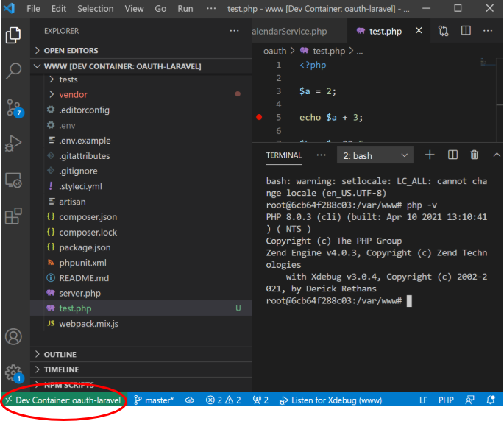Open composer.lock in explorer
Viewport: 504px width, 421px height.
tap(141, 232)
